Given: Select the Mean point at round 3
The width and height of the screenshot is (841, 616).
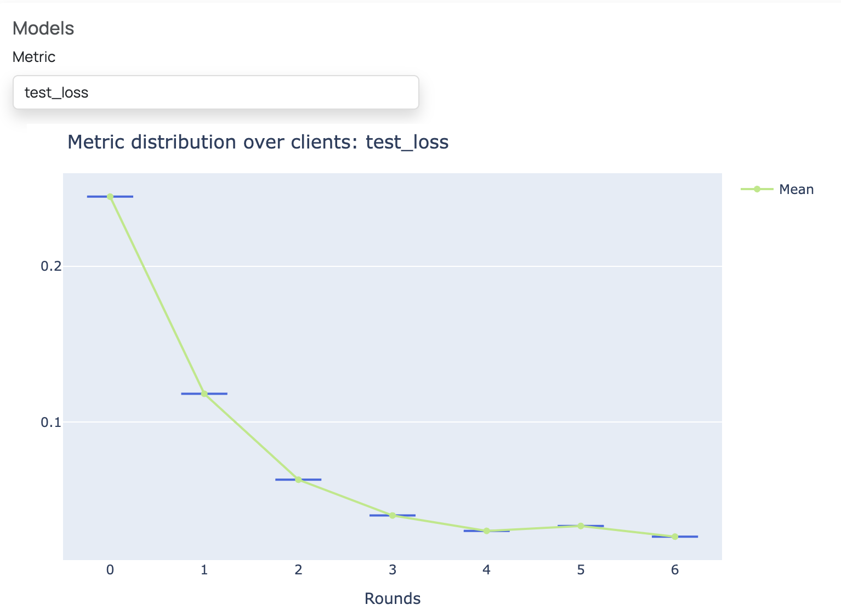Looking at the screenshot, I should click(393, 515).
